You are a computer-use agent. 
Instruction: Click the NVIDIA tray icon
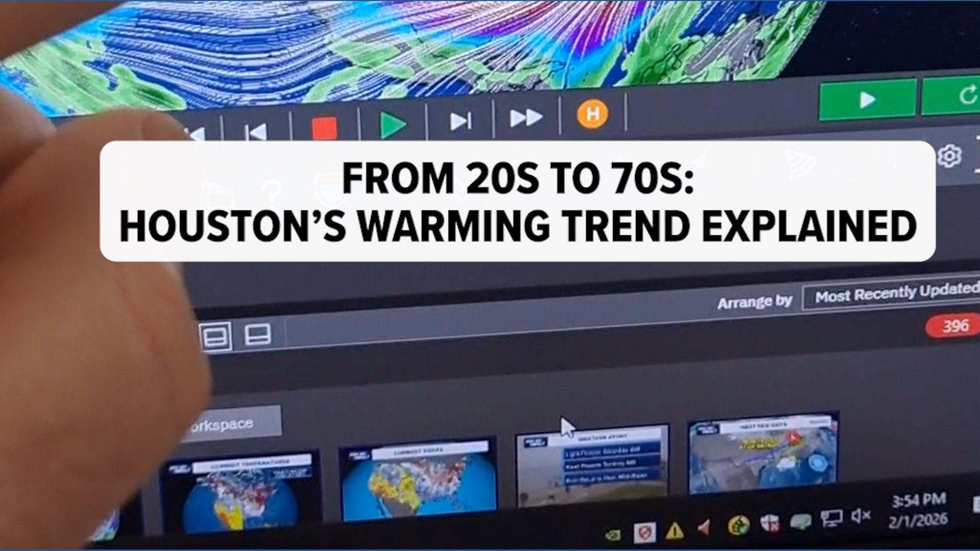pos(613,535)
